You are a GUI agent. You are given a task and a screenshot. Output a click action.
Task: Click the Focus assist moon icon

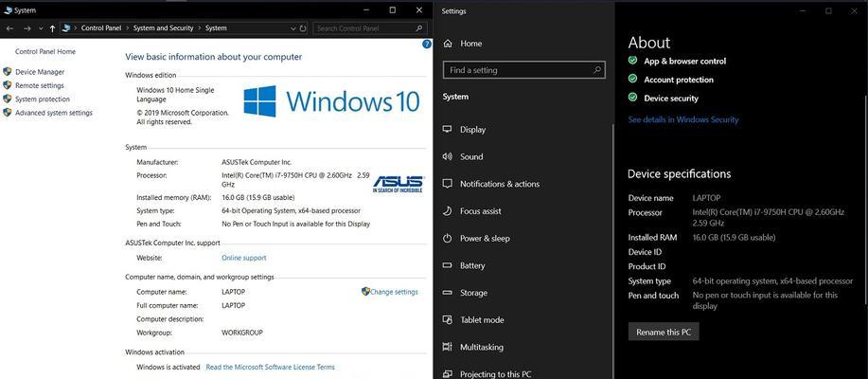(448, 211)
